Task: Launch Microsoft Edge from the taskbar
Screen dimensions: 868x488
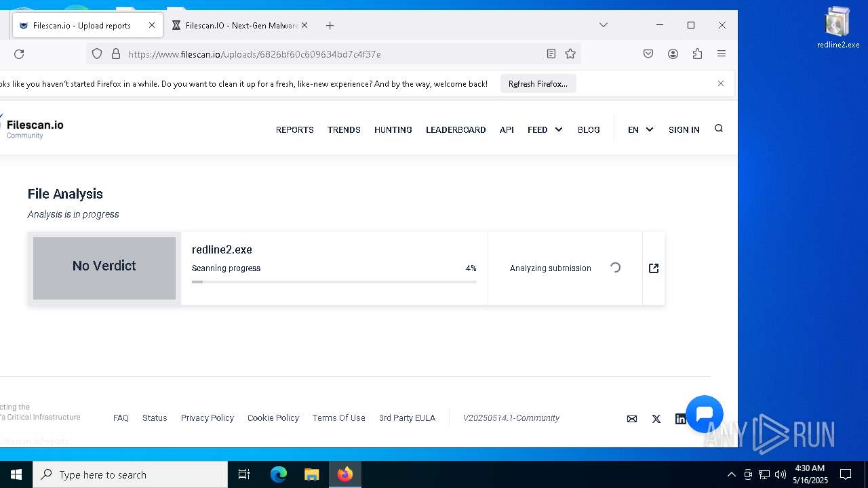Action: [279, 474]
